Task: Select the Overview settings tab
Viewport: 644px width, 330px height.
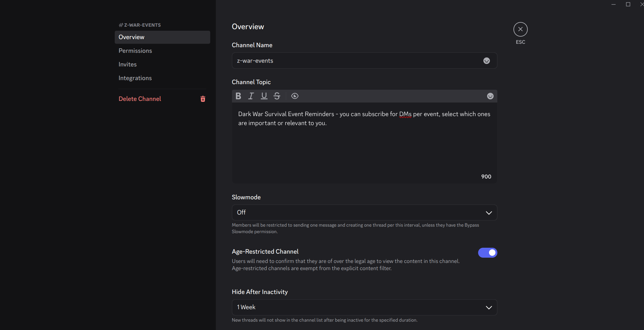Action: [x=162, y=37]
